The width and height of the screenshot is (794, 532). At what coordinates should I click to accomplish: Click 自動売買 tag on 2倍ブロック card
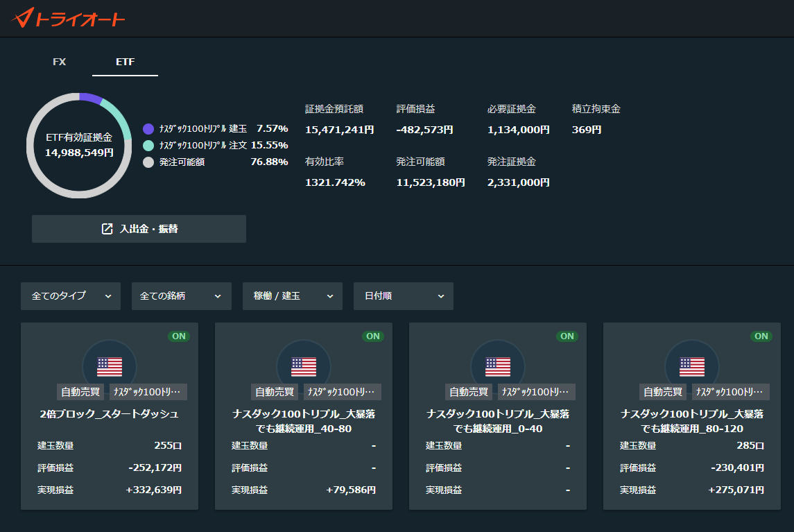(x=80, y=392)
